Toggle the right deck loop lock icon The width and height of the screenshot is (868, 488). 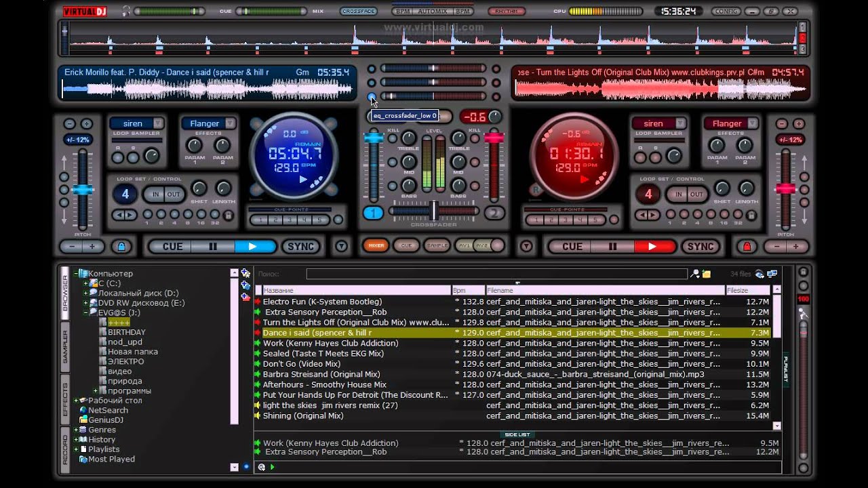pos(750,215)
